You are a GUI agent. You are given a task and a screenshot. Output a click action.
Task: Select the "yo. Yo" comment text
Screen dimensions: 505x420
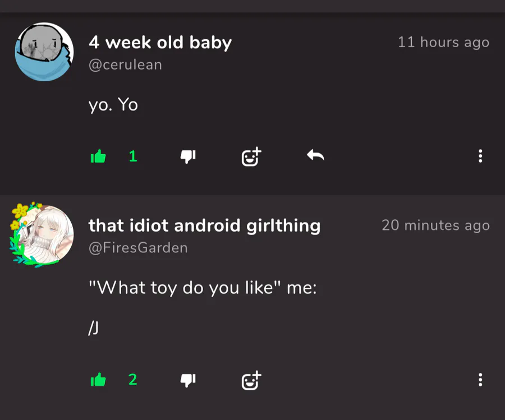tap(113, 105)
